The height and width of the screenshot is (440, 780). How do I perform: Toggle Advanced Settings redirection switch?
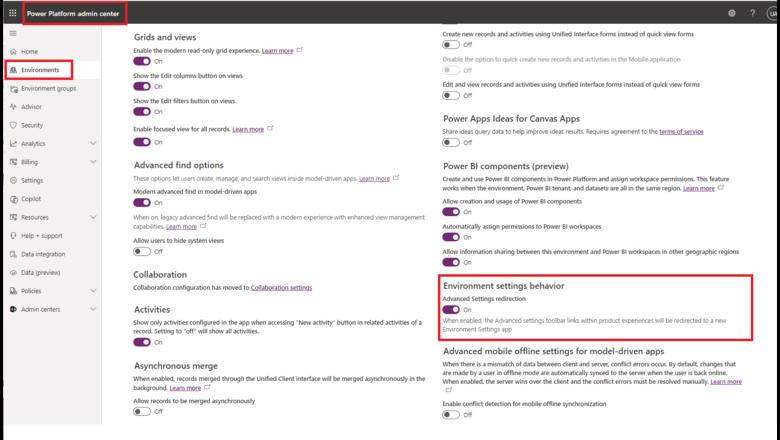click(x=451, y=310)
